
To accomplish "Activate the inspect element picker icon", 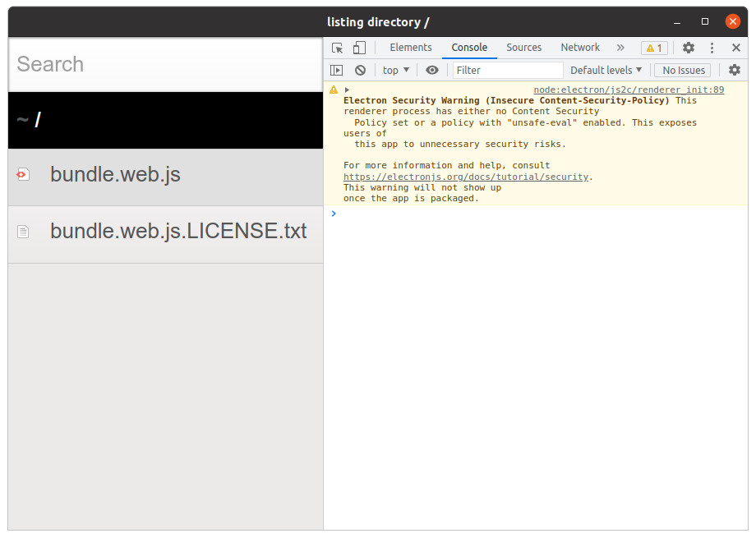I will (337, 48).
